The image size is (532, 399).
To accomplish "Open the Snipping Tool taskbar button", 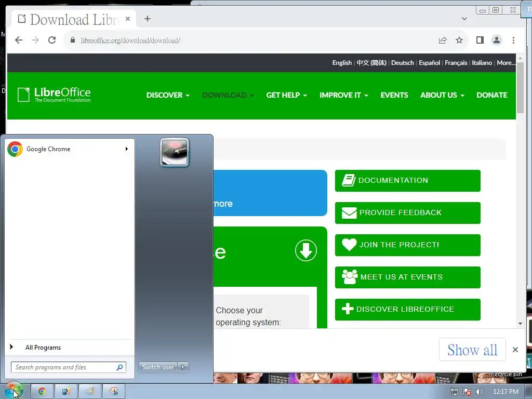I will coord(114,391).
